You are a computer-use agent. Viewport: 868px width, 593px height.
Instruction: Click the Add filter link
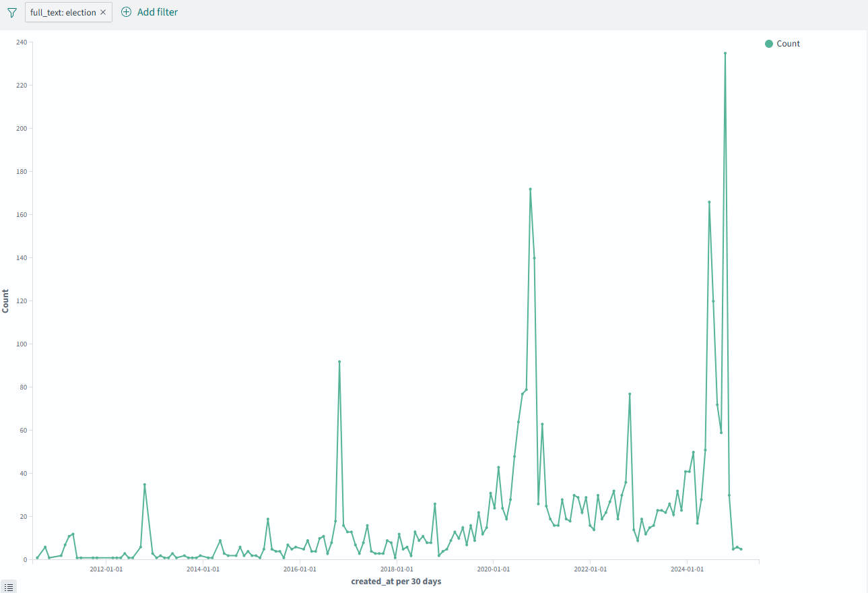pyautogui.click(x=157, y=11)
